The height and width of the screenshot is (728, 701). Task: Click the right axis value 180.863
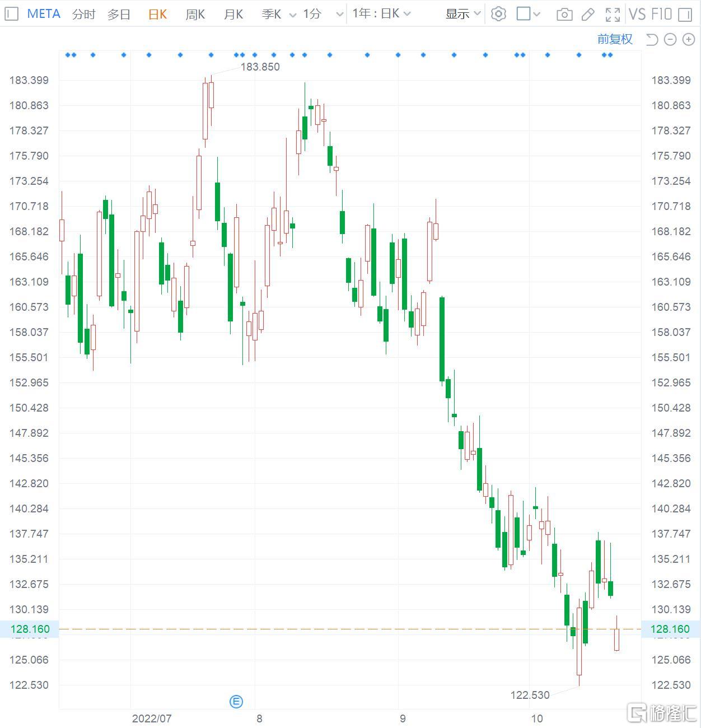pos(671,105)
